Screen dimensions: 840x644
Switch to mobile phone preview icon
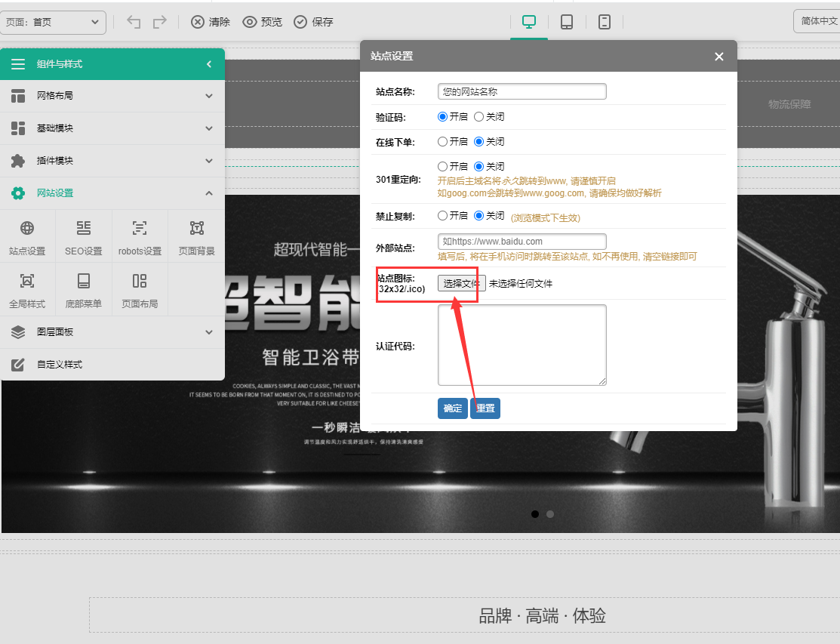[605, 22]
